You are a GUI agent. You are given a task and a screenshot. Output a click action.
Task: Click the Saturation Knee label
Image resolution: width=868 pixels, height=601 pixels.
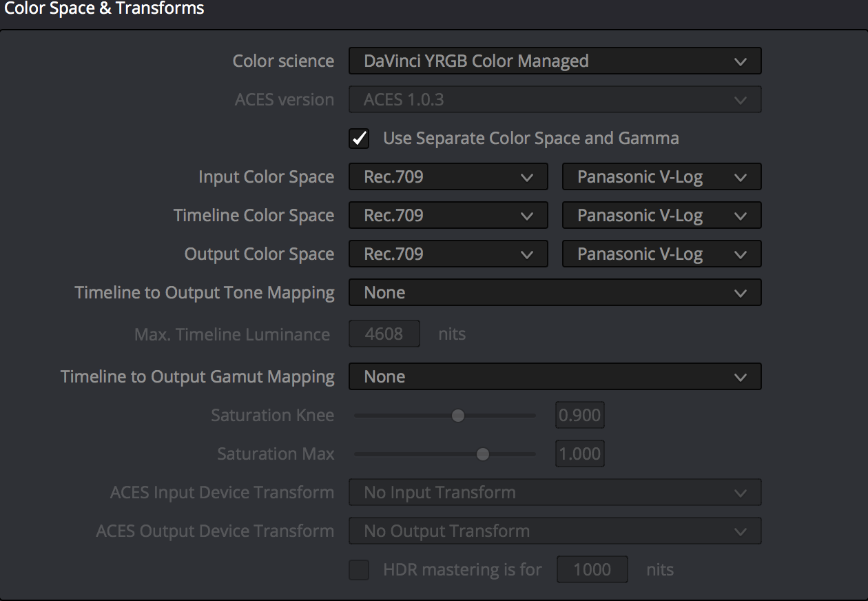tap(273, 416)
